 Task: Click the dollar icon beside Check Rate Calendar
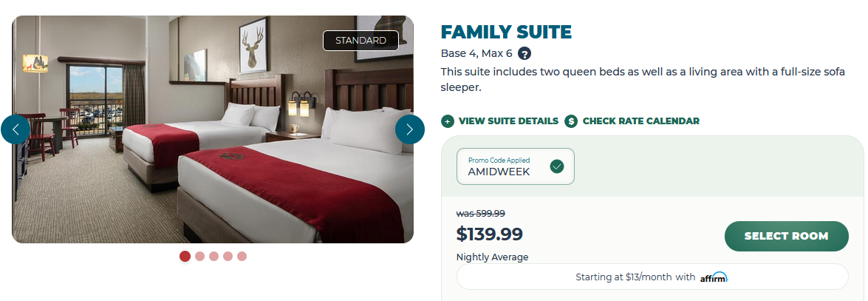tap(571, 121)
